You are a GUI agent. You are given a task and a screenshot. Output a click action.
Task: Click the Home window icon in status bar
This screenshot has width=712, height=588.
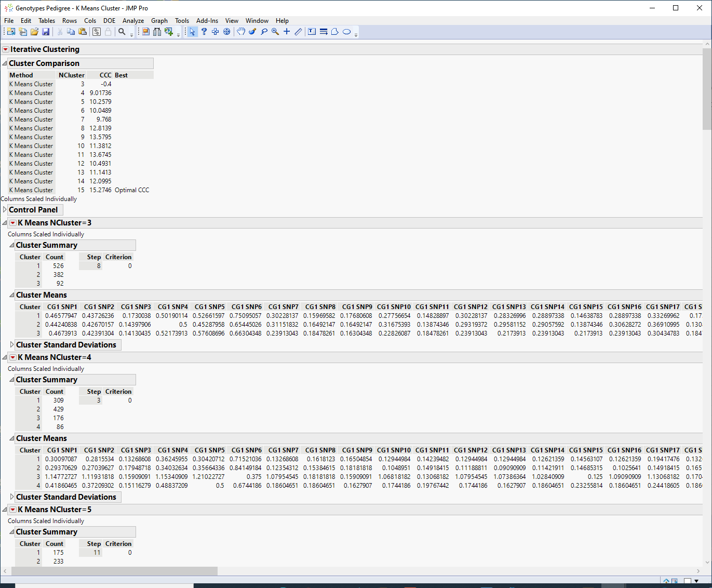coord(666,581)
